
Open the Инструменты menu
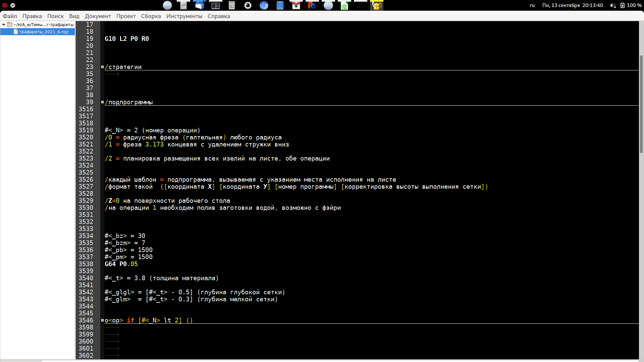pyautogui.click(x=184, y=16)
